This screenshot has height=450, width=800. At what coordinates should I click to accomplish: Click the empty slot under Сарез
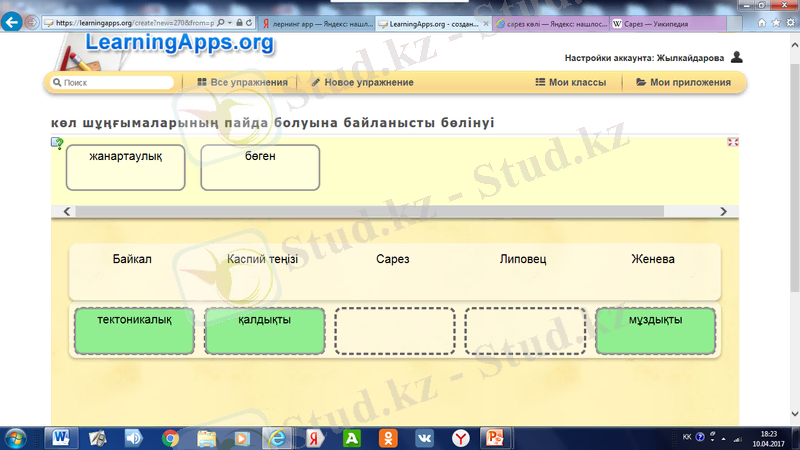click(x=394, y=331)
